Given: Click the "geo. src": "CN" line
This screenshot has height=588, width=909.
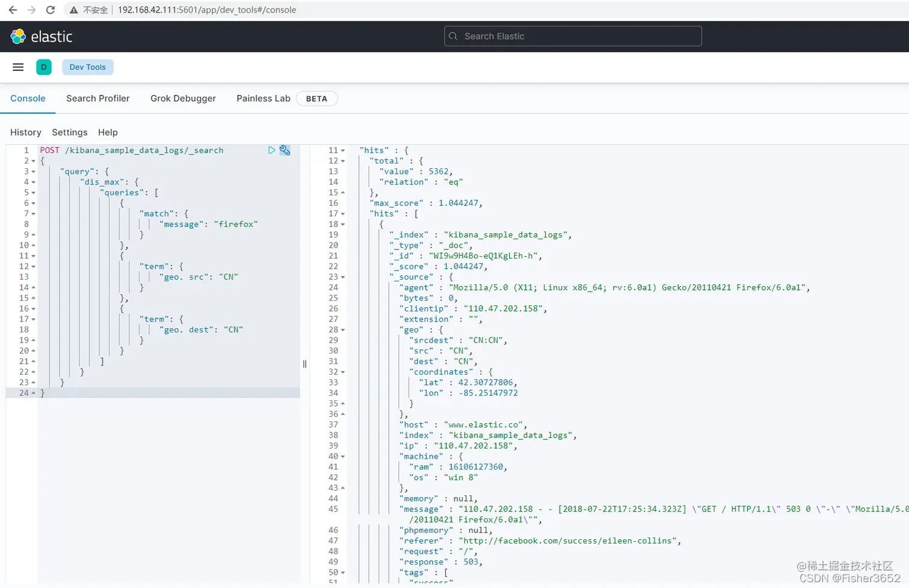Looking at the screenshot, I should point(199,277).
